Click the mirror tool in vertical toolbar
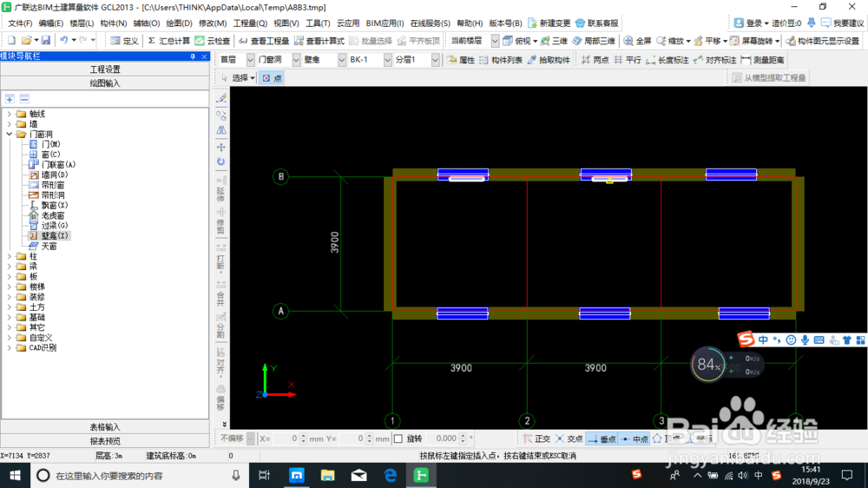 220,131
